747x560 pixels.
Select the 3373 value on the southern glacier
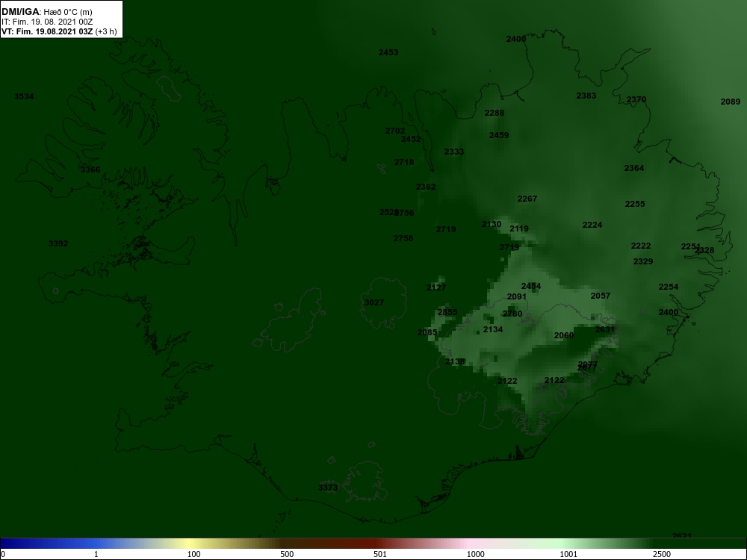tap(328, 488)
